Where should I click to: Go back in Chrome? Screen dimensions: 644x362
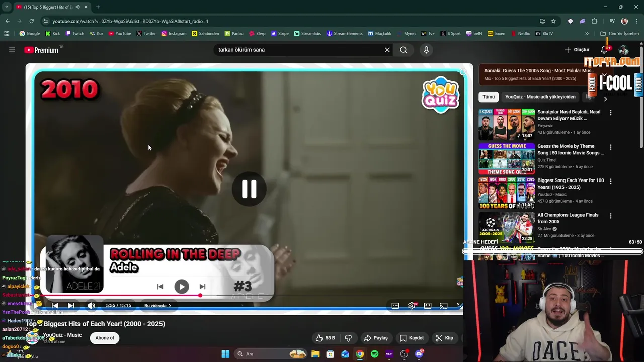tap(7, 21)
